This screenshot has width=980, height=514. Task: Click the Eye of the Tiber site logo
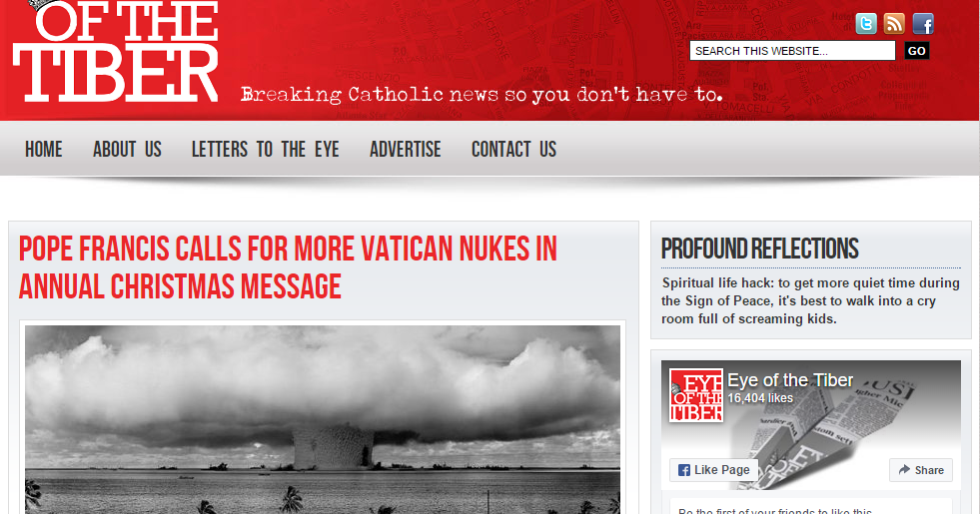pyautogui.click(x=116, y=51)
